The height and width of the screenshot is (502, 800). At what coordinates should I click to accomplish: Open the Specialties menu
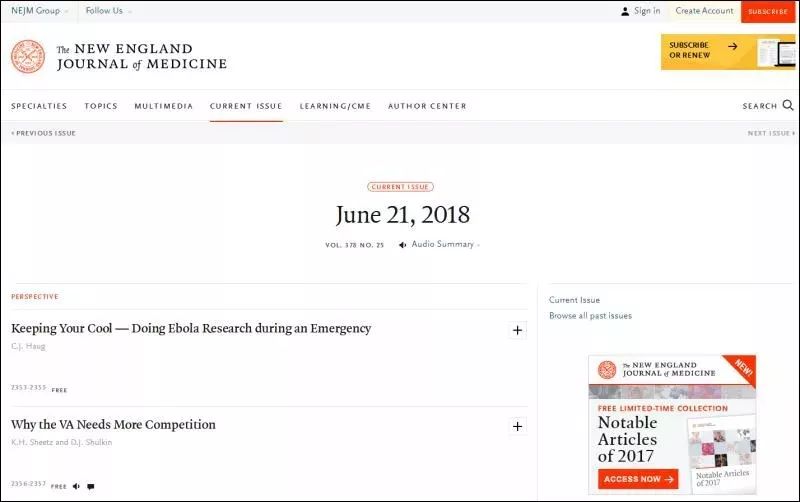pyautogui.click(x=39, y=106)
